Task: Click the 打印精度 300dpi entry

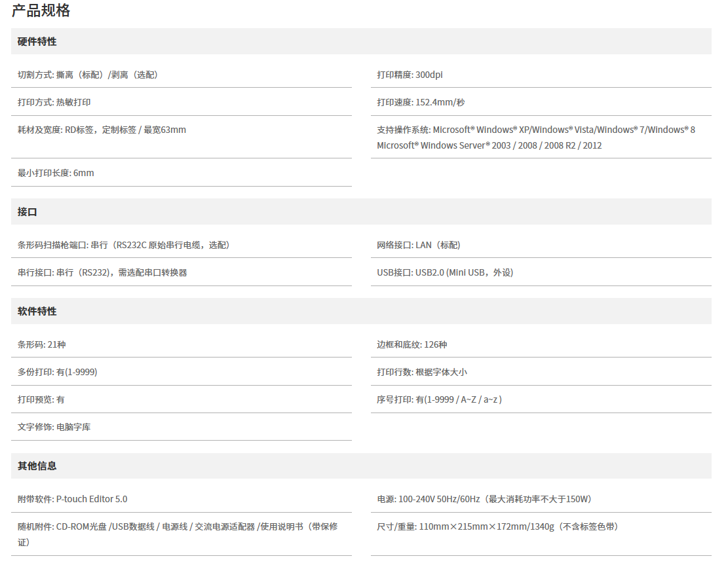Action: coord(410,75)
